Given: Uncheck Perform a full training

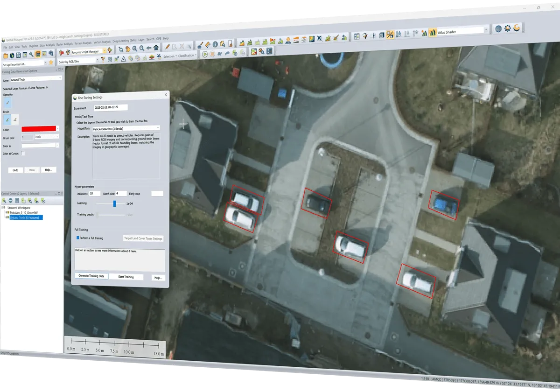Looking at the screenshot, I should pos(78,238).
